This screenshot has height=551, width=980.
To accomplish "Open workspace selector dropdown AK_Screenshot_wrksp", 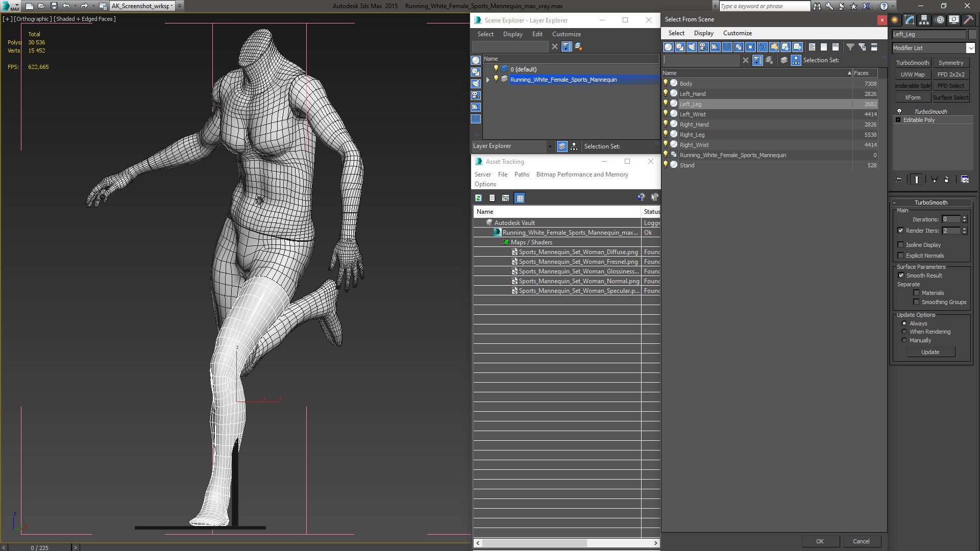I will [172, 6].
